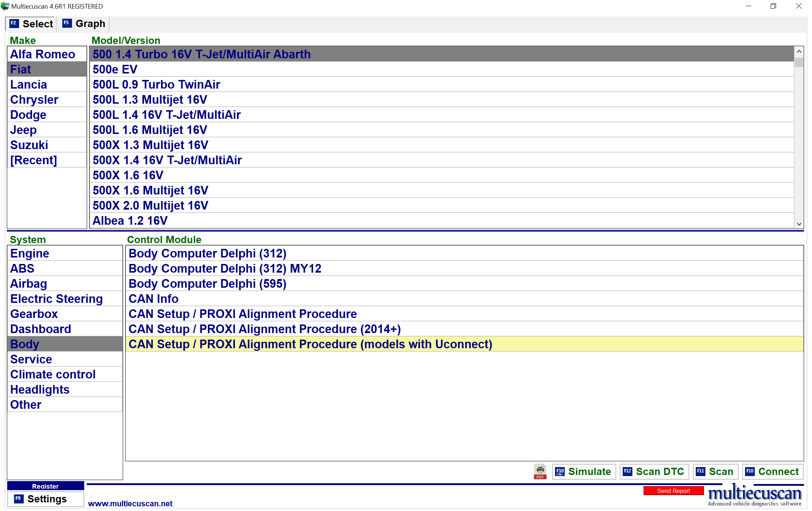812x511 pixels.
Task: Open the CAN Info module
Action: 464,299
